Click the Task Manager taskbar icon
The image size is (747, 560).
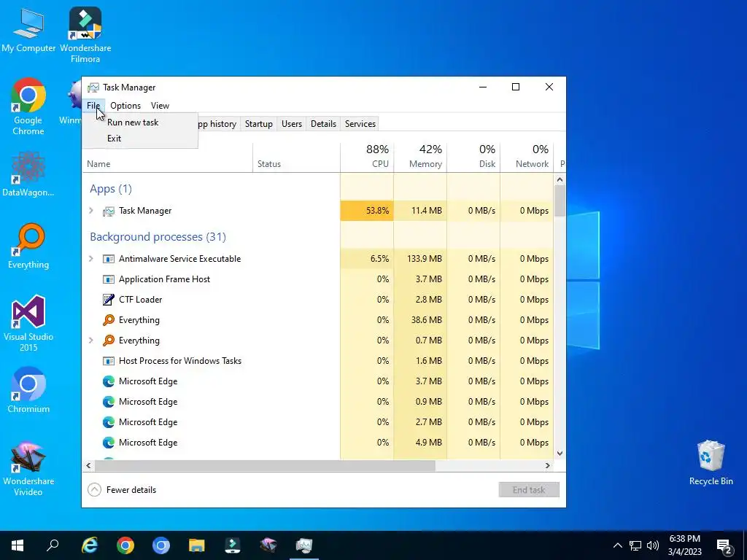click(x=304, y=545)
